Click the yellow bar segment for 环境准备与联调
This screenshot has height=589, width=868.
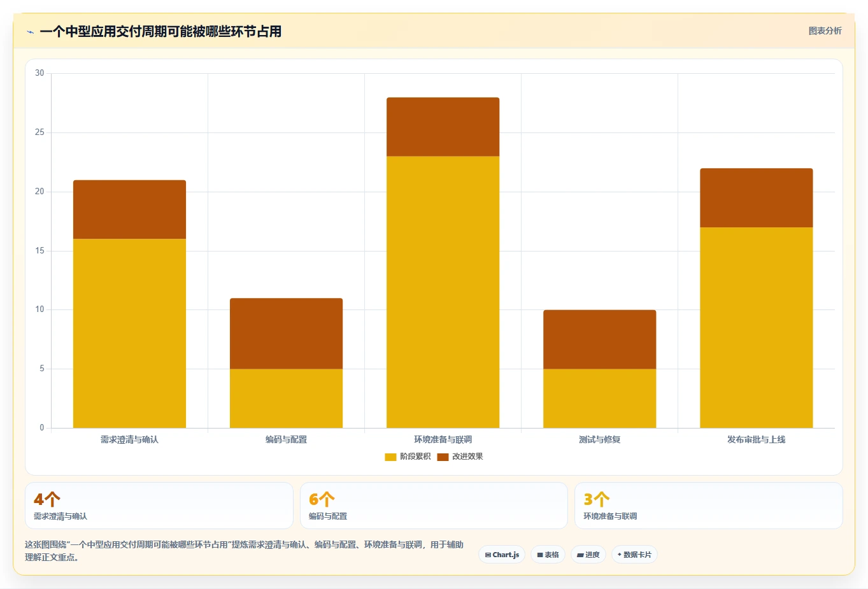[443, 292]
